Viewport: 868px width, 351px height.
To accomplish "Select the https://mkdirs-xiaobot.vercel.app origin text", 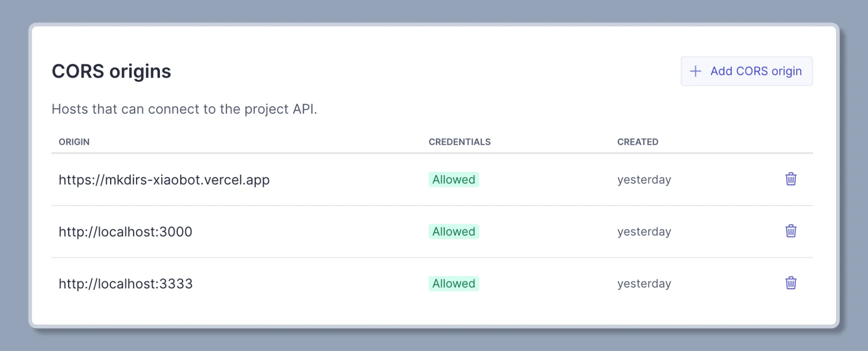I will click(164, 180).
